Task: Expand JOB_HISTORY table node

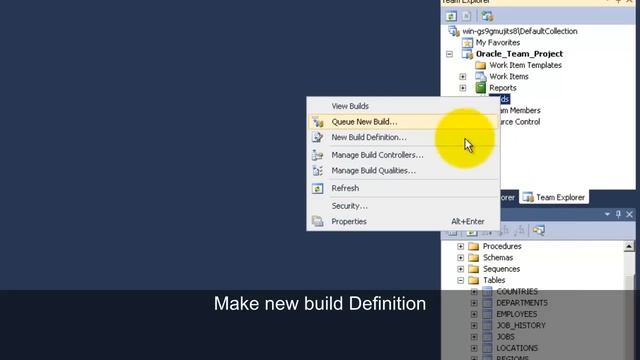Action: tap(473, 326)
